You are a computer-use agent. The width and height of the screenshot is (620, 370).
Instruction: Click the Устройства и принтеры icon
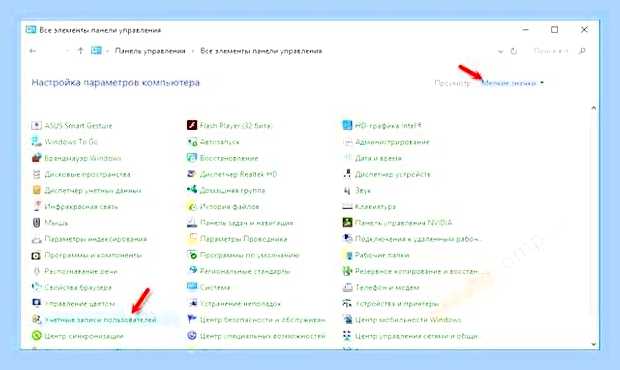click(x=347, y=304)
